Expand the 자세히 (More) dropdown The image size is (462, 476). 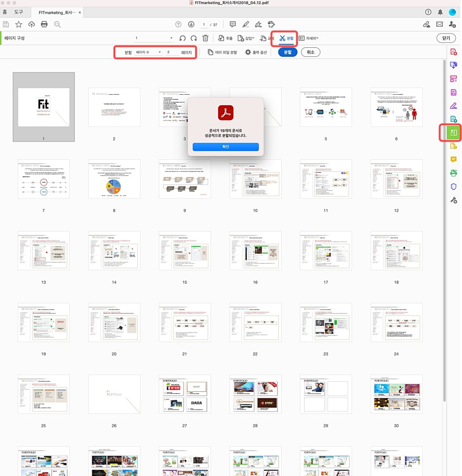(x=310, y=38)
